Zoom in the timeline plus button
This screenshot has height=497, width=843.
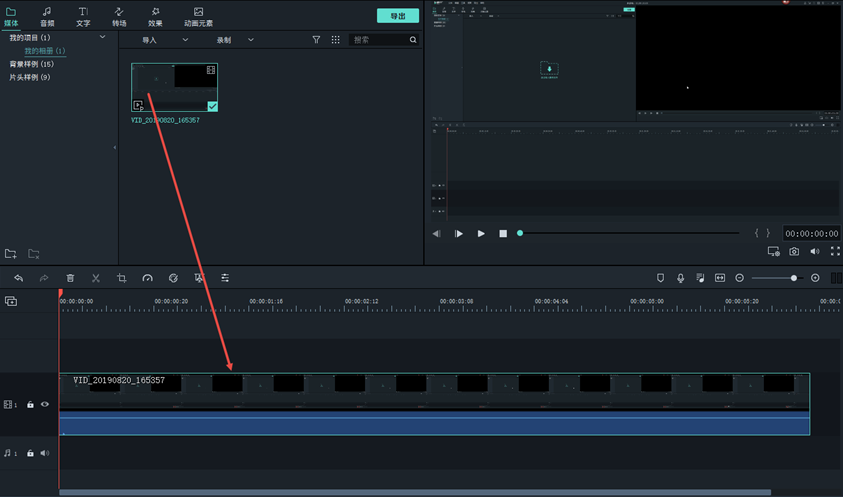click(x=815, y=278)
